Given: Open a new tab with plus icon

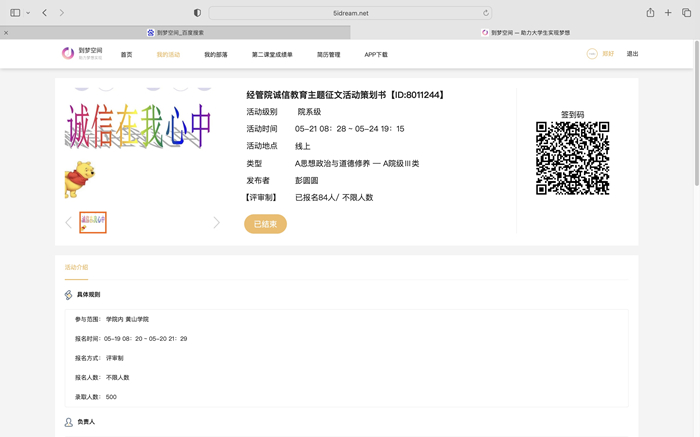Looking at the screenshot, I should pos(669,13).
